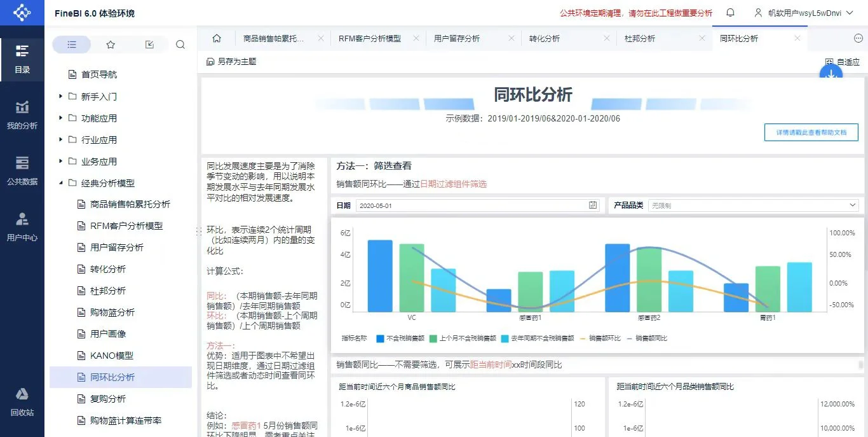Viewport: 868px width, 437px height.
Task: Click the 详情请点此查看帮助文档 button
Action: click(811, 132)
